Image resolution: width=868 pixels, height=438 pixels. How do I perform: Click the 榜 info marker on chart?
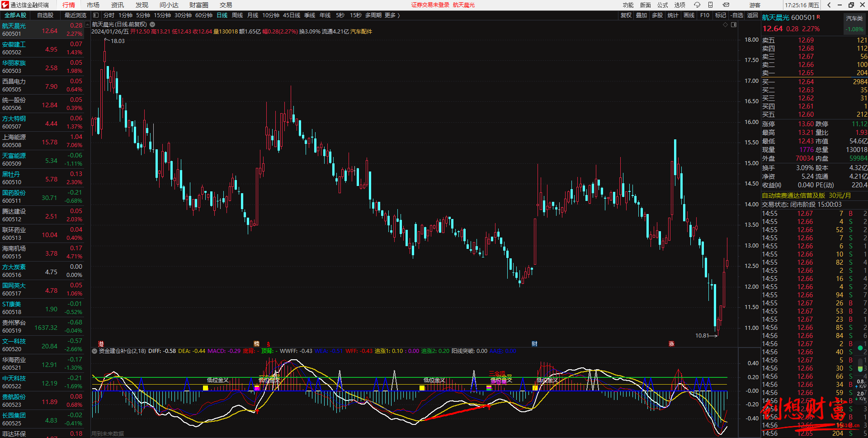point(256,344)
